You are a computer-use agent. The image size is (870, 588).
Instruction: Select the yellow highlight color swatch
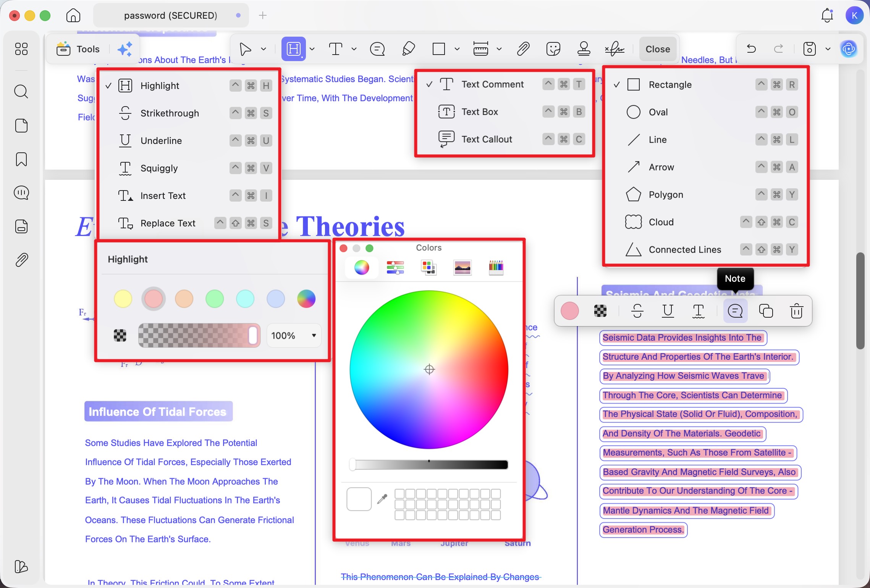click(x=123, y=299)
